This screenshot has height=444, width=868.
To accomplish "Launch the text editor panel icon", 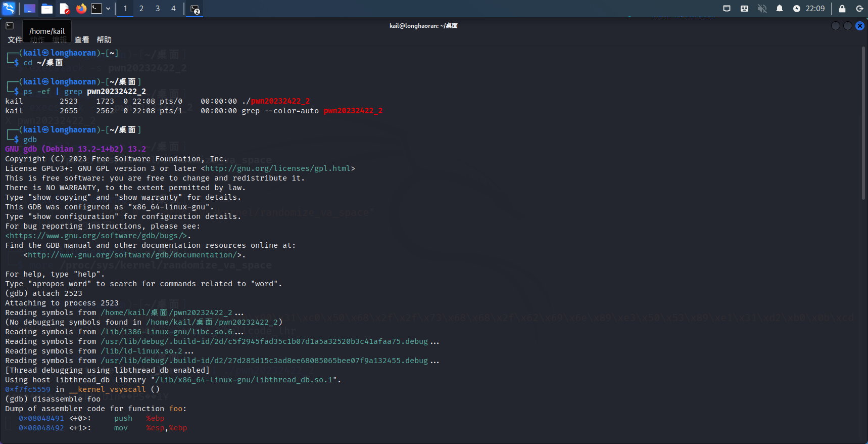I will coord(64,9).
